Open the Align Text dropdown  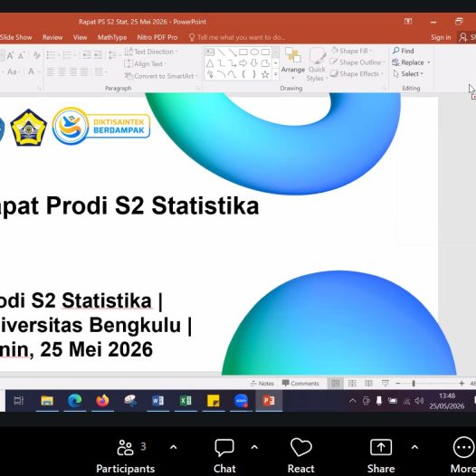point(146,63)
